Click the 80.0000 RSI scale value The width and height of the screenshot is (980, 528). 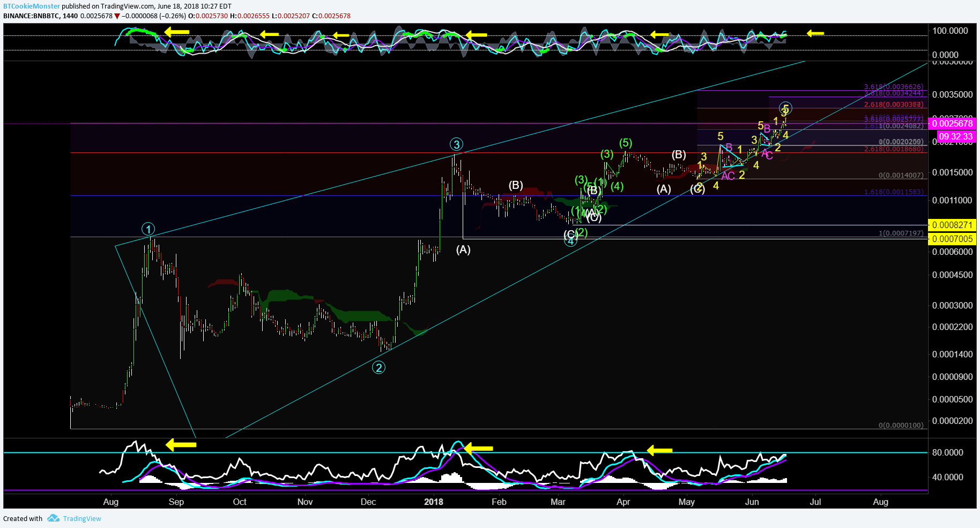click(948, 452)
